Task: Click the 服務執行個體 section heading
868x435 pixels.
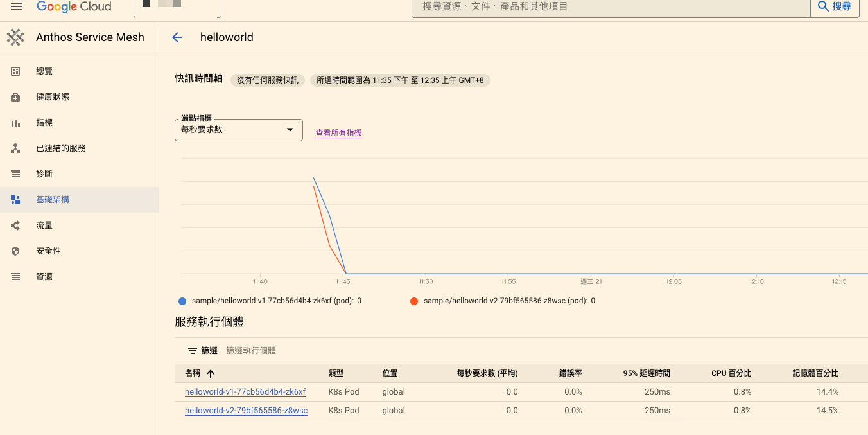Action: coord(209,322)
